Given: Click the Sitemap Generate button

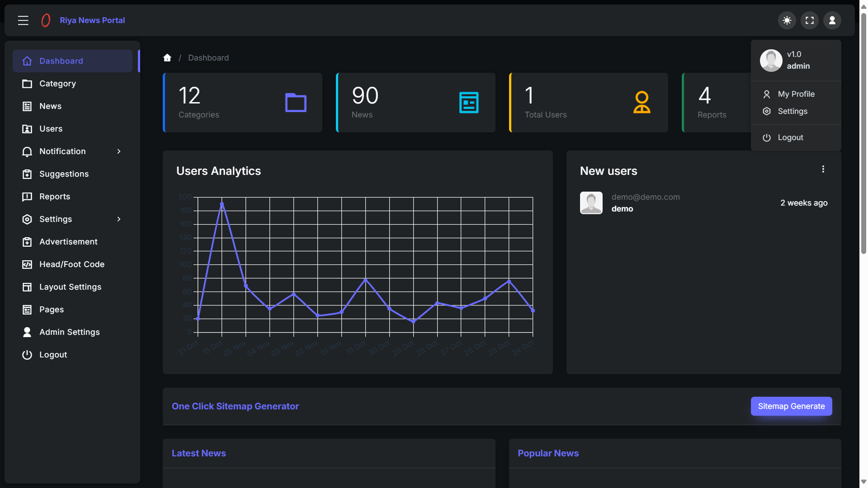Looking at the screenshot, I should point(791,406).
